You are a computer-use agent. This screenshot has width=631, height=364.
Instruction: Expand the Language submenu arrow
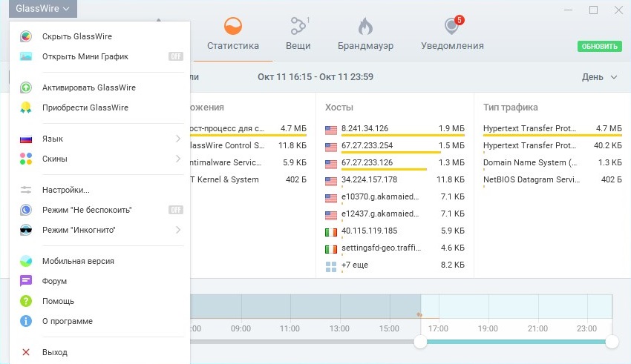point(178,139)
